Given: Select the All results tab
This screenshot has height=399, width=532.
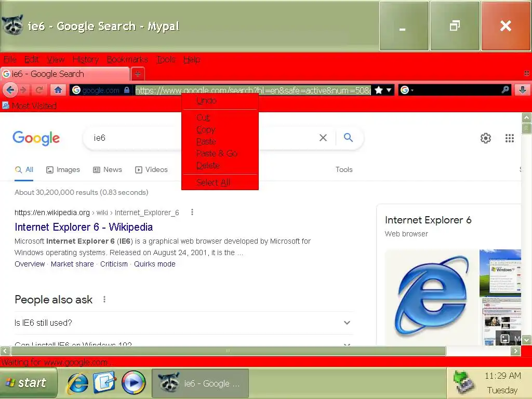Looking at the screenshot, I should coord(24,170).
